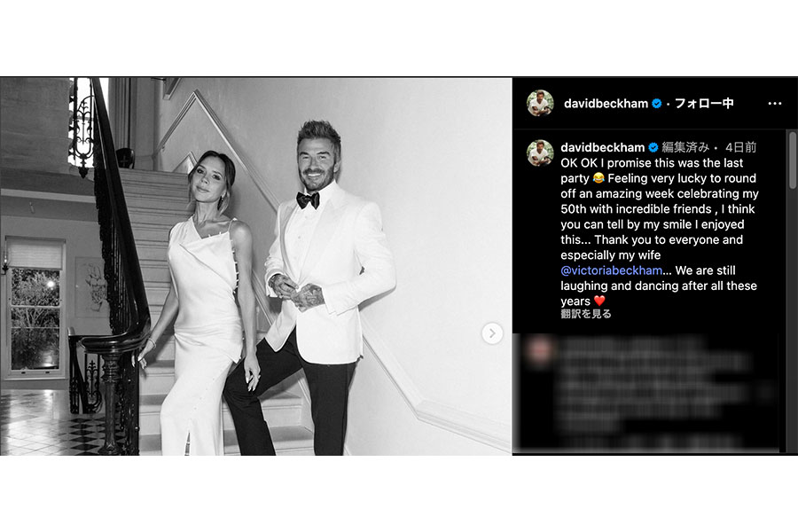Click the profile avatar in post header

(x=540, y=103)
